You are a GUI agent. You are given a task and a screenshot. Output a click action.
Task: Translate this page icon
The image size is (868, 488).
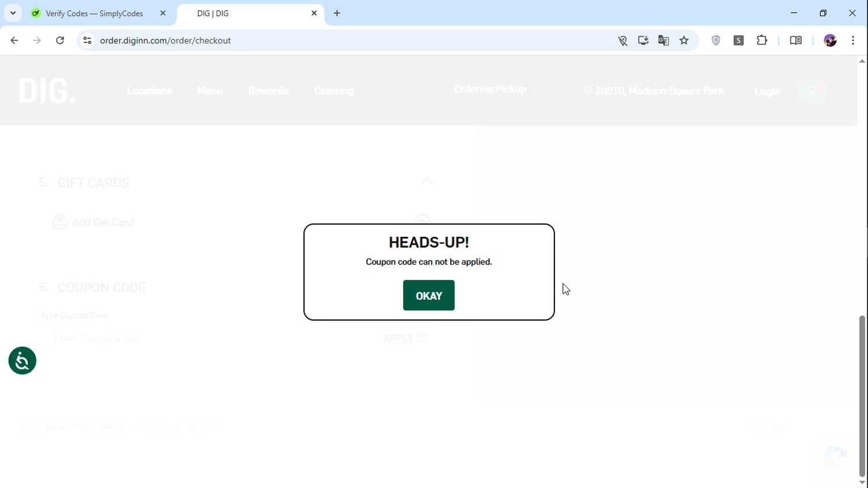(664, 41)
